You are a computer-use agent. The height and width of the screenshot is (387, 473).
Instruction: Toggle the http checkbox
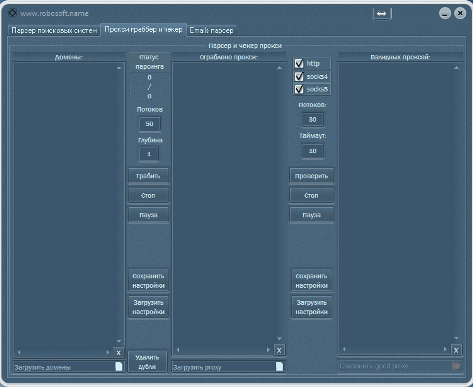299,63
